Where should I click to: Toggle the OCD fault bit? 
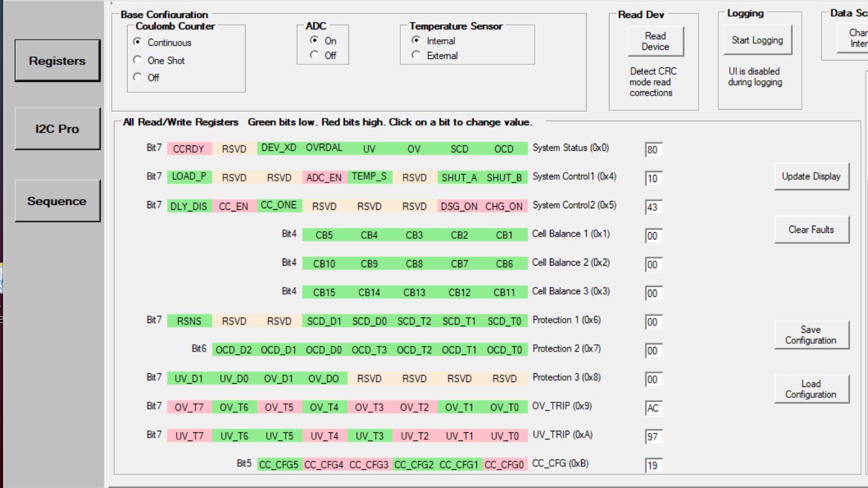504,149
